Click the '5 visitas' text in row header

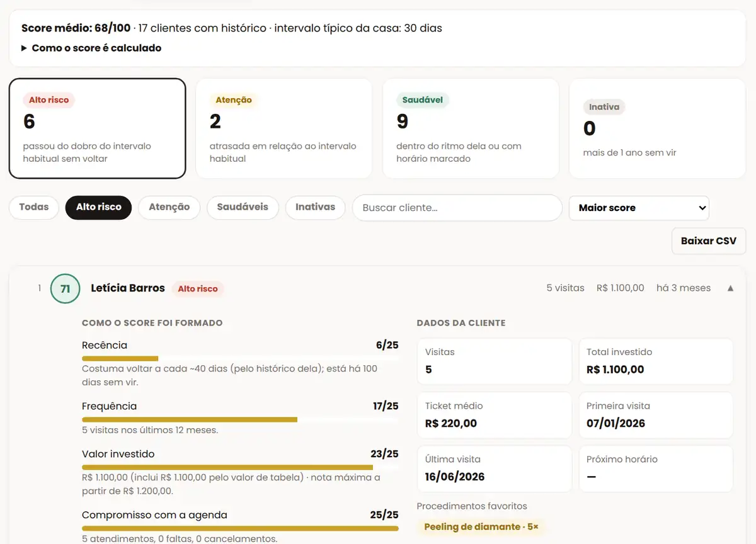click(566, 288)
